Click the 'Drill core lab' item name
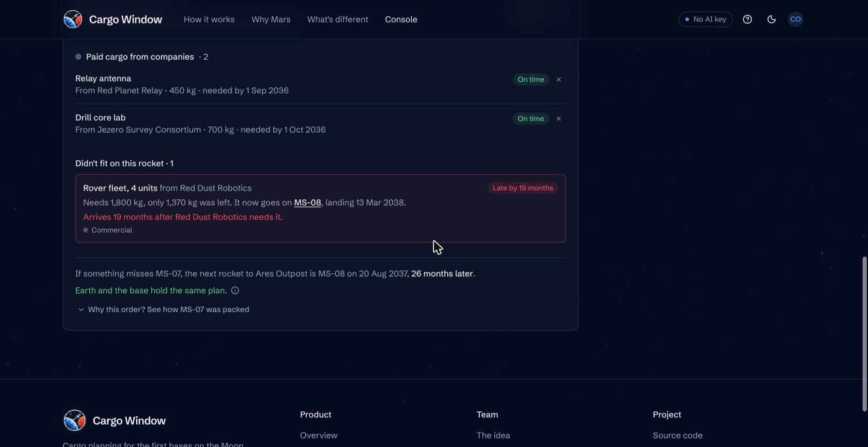This screenshot has height=447, width=868. (101, 117)
